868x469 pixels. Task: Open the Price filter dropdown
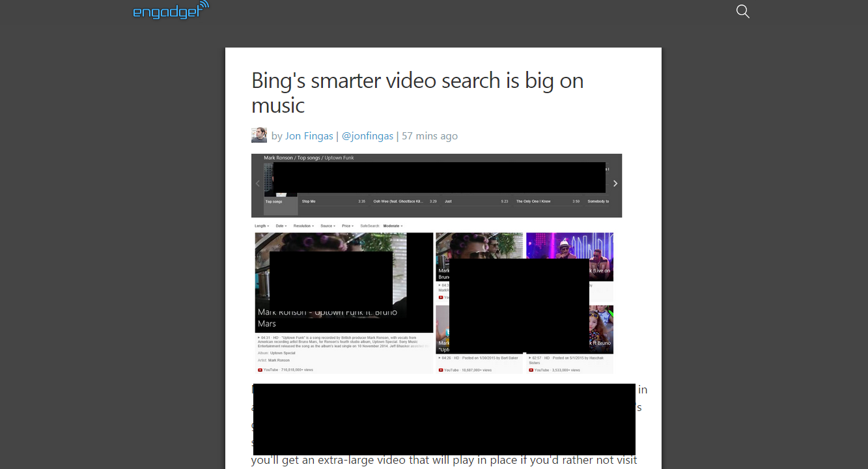pyautogui.click(x=348, y=226)
